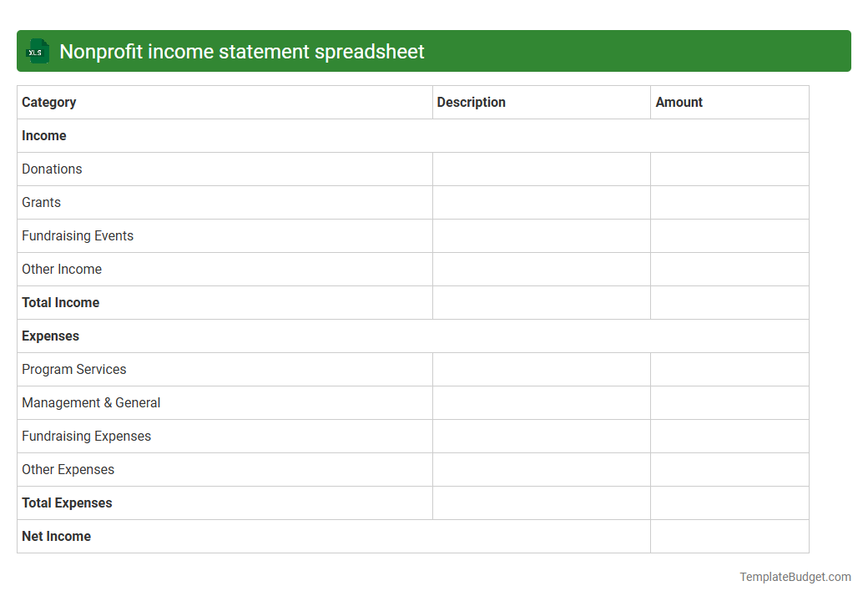Viewport: 868px width, 601px height.
Task: Select the Fundraising Expenses cell
Action: point(86,436)
